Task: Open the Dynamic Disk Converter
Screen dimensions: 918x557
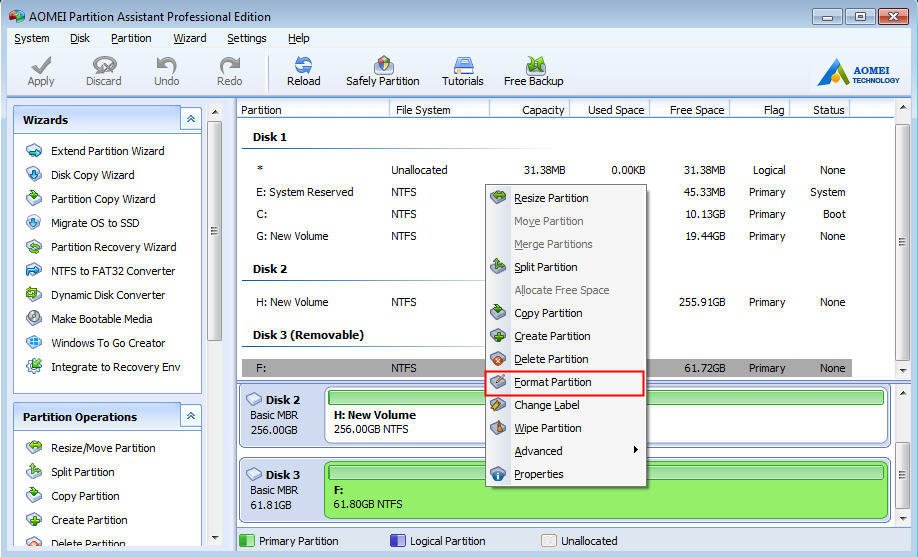Action: click(96, 295)
